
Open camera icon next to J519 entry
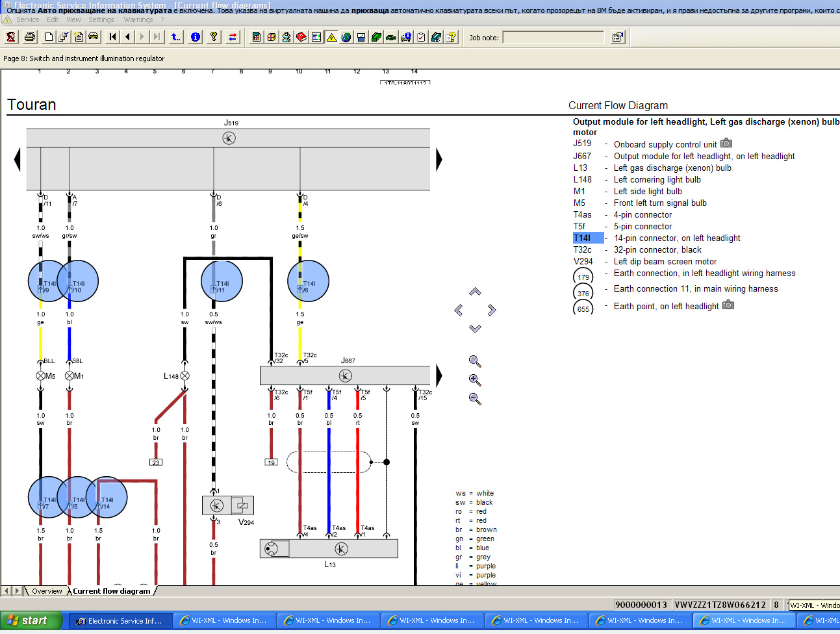coord(726,144)
